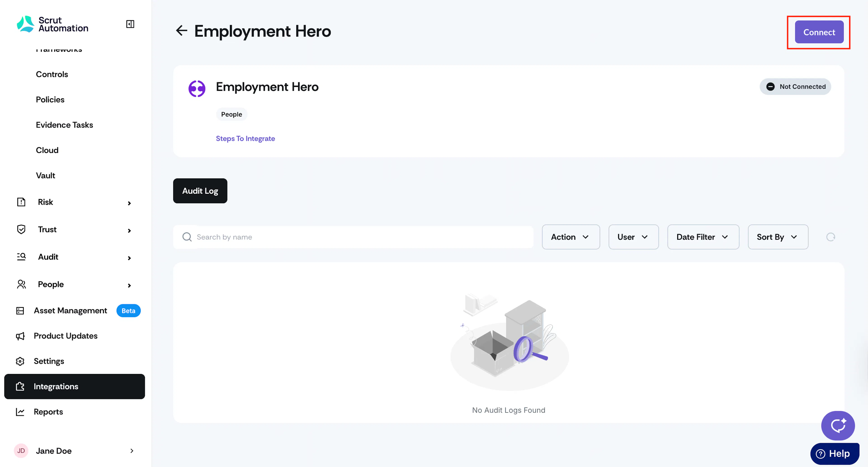Select the Audit Log tab
Image resolution: width=868 pixels, height=467 pixels.
[x=200, y=191]
